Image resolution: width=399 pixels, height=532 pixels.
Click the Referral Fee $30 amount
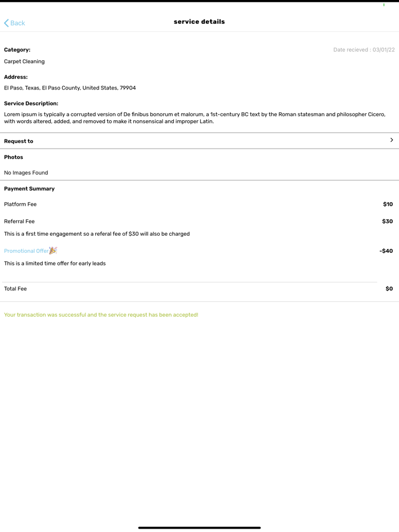(x=387, y=222)
